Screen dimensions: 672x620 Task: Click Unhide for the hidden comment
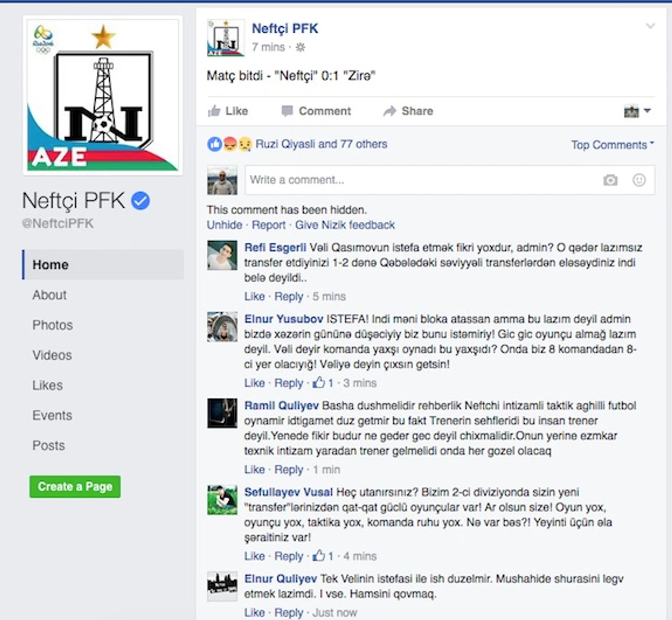pyautogui.click(x=224, y=225)
